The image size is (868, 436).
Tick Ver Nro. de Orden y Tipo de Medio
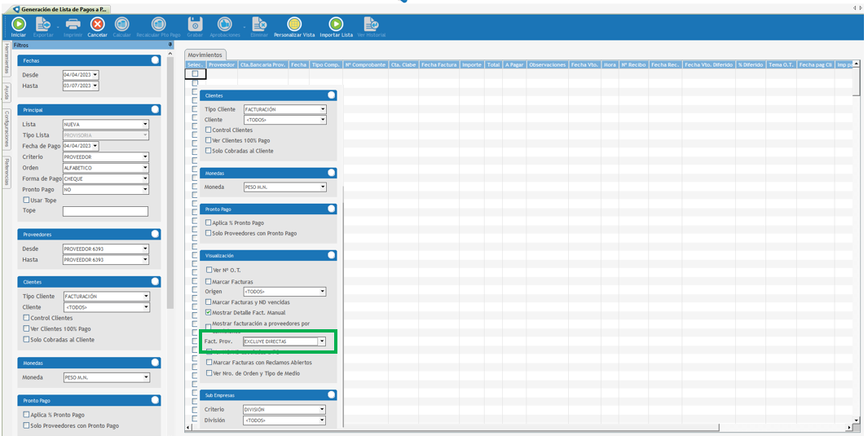click(209, 373)
